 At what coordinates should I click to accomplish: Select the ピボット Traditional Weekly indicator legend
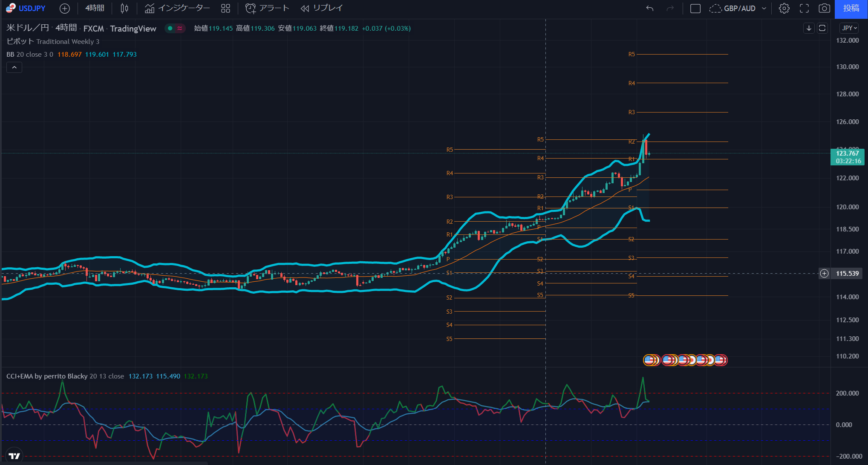(x=53, y=41)
